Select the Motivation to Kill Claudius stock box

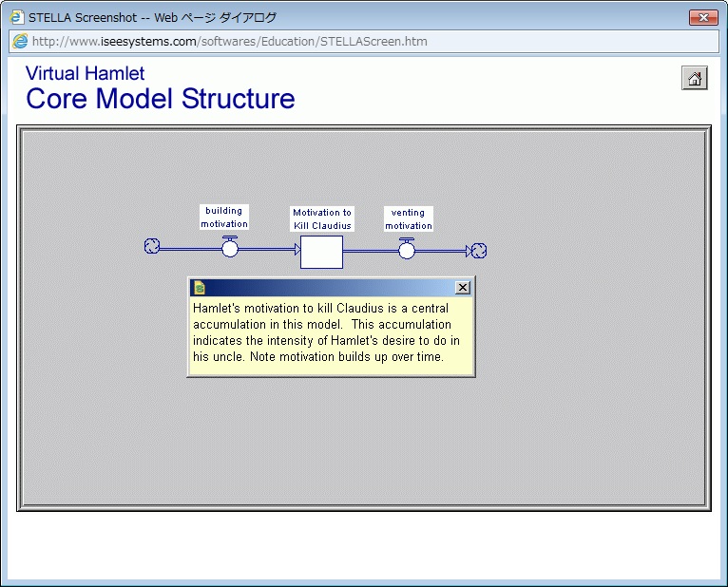pyautogui.click(x=322, y=252)
